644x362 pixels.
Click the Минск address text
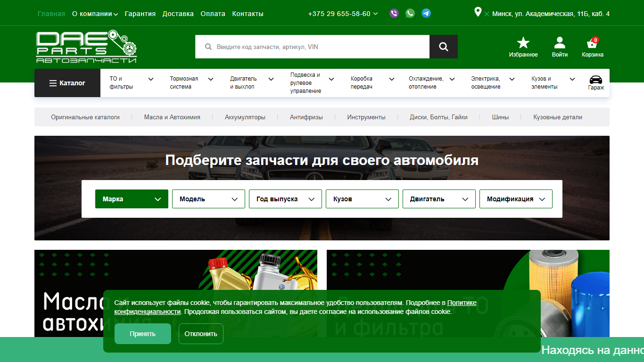[551, 14]
